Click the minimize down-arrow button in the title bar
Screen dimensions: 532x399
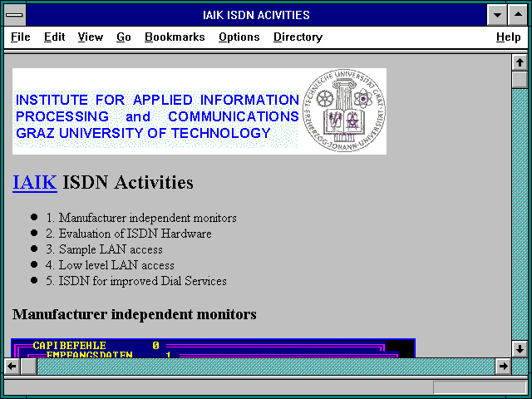pyautogui.click(x=497, y=15)
